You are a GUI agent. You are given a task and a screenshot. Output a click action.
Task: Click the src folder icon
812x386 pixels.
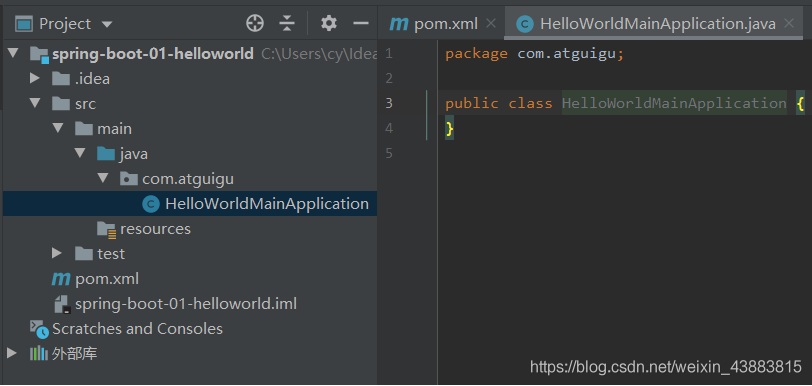coord(61,104)
